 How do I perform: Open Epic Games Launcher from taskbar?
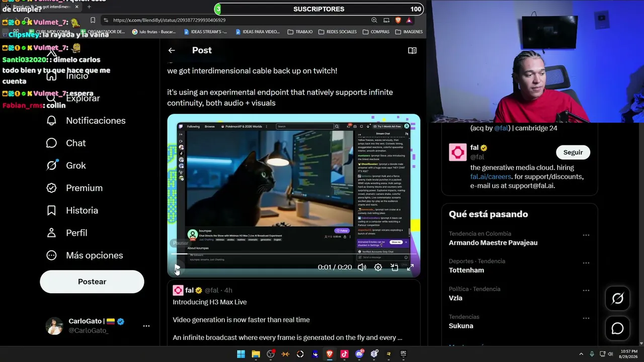404,354
